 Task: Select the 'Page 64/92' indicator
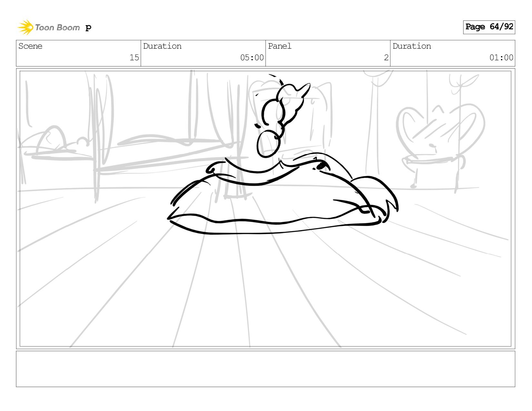tap(489, 27)
